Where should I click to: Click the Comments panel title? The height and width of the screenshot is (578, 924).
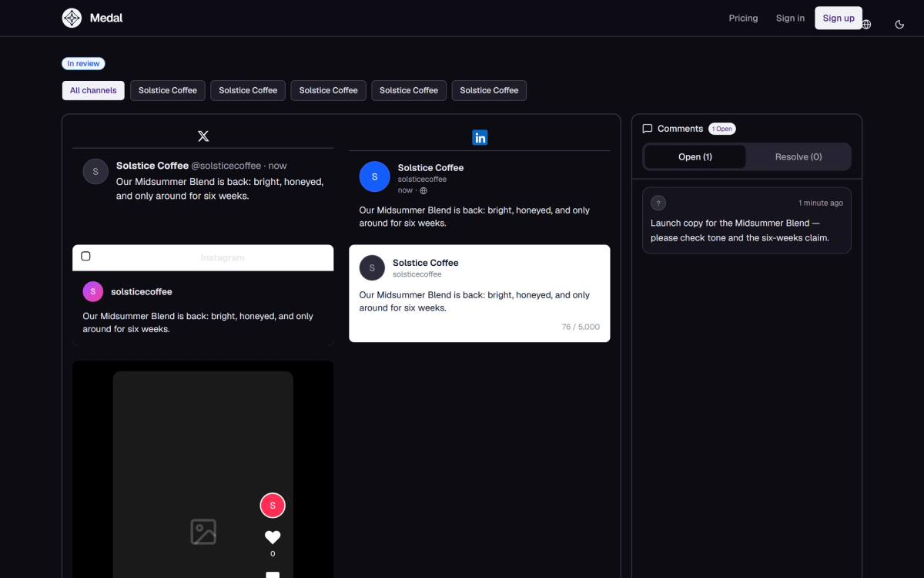[680, 129]
